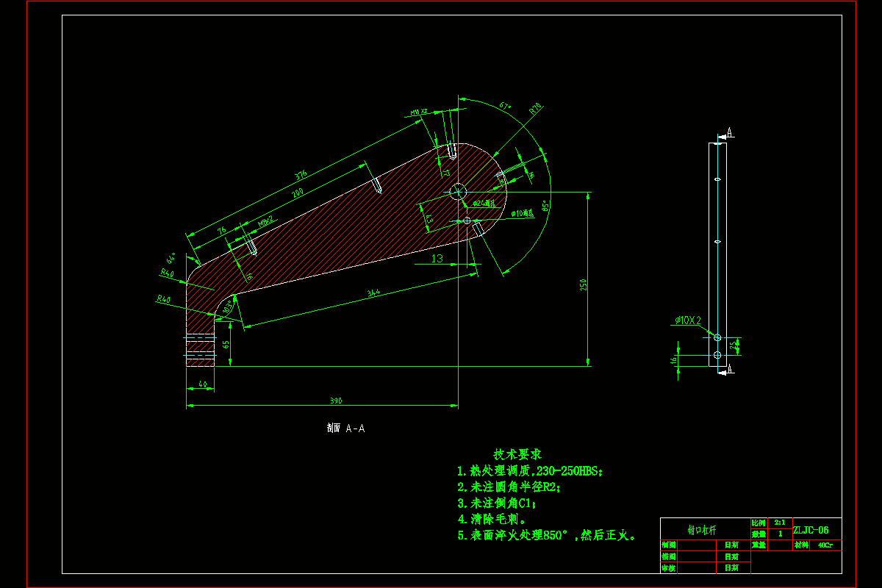Click the 制图 label cell
The image size is (882, 588).
coord(669,545)
